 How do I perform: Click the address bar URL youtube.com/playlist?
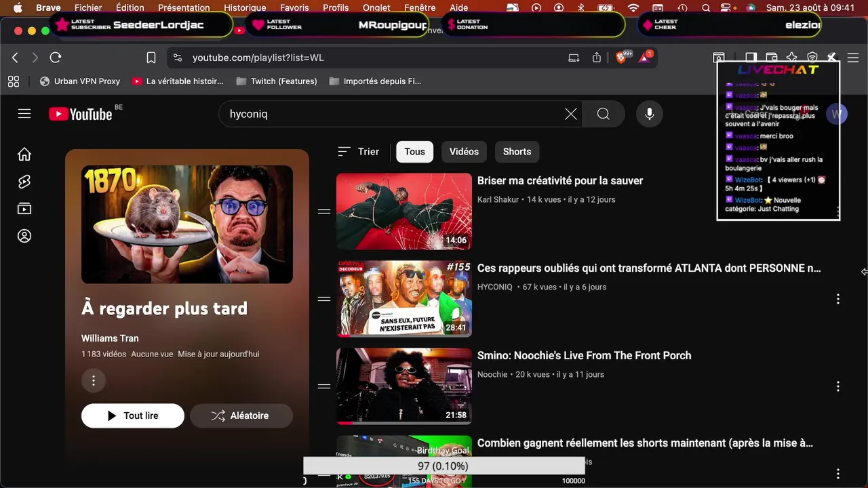click(x=258, y=58)
